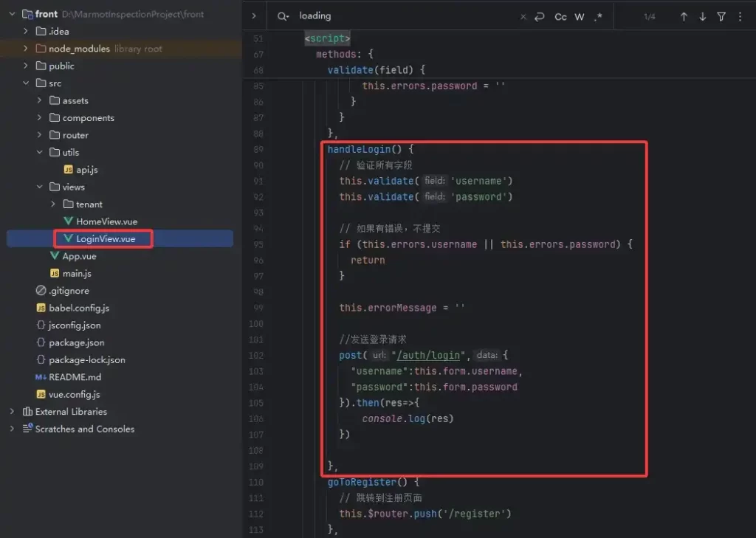This screenshot has height=538, width=756.
Task: Open HomeView.vue file
Action: click(106, 221)
